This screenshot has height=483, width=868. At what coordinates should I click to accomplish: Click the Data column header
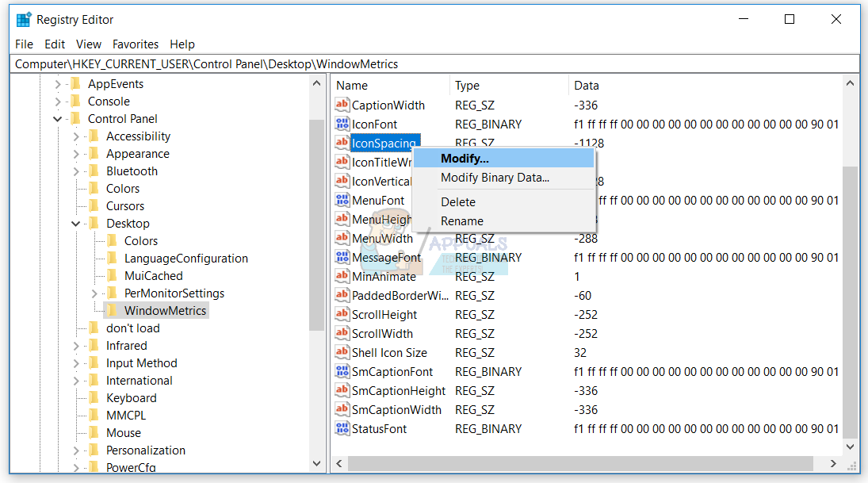(587, 86)
